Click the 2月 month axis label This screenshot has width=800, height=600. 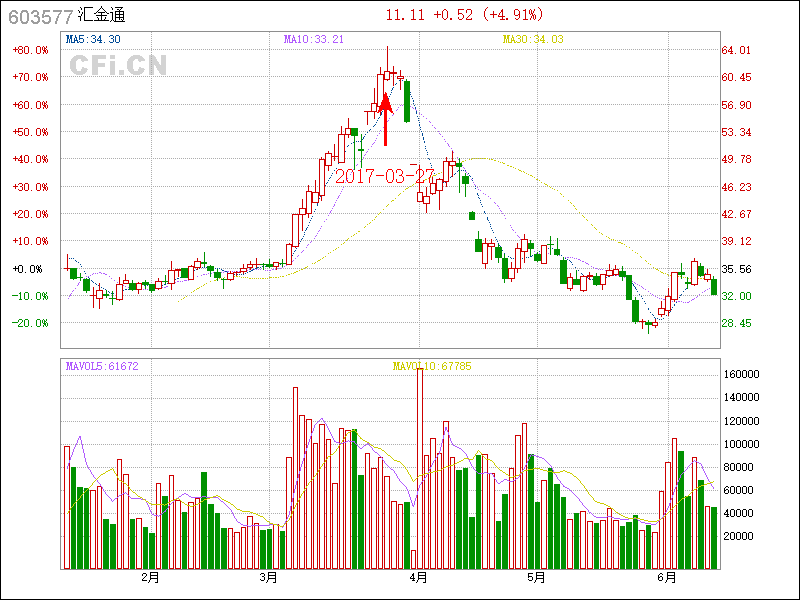(x=150, y=578)
